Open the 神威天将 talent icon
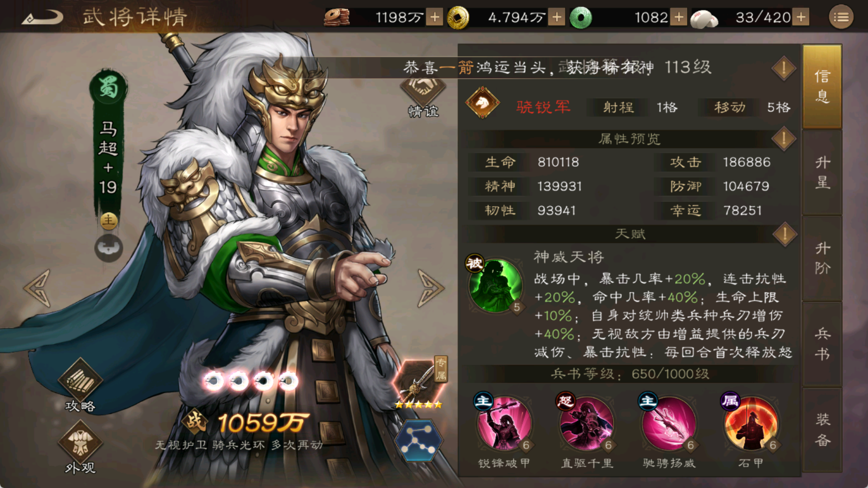The height and width of the screenshot is (488, 868). tap(496, 285)
